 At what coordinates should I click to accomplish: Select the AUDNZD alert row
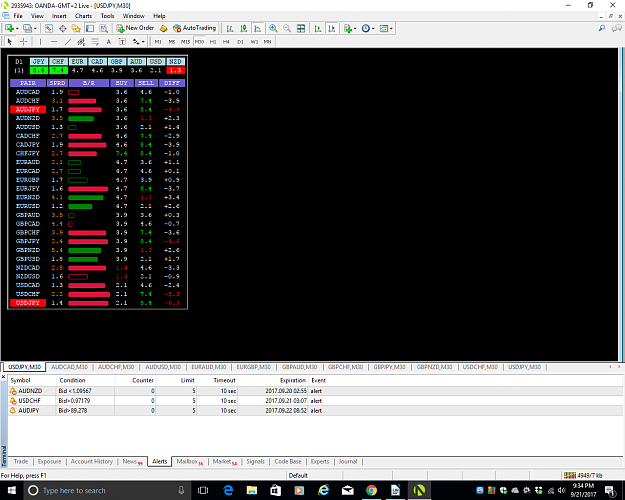pos(315,391)
